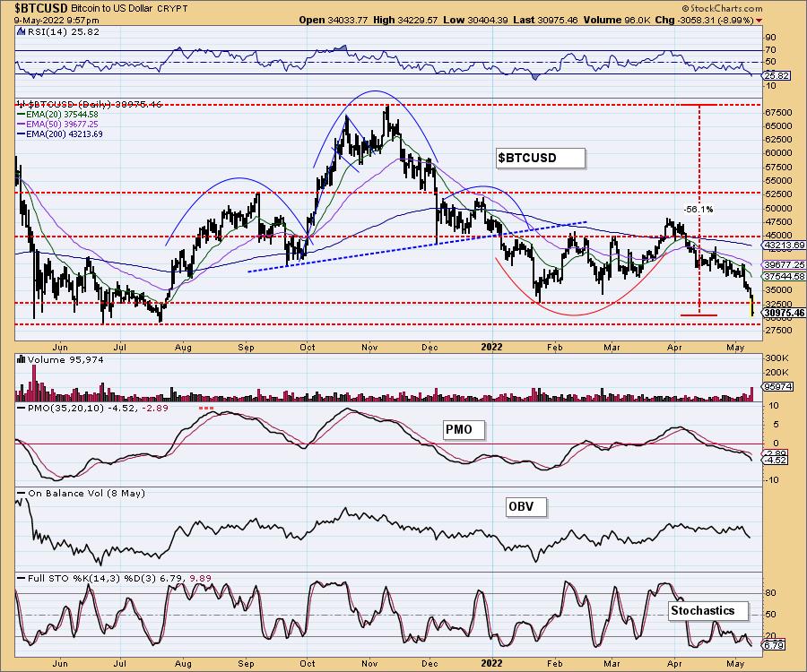Click the 95974 volume value tag
807x672 pixels.
pos(777,387)
